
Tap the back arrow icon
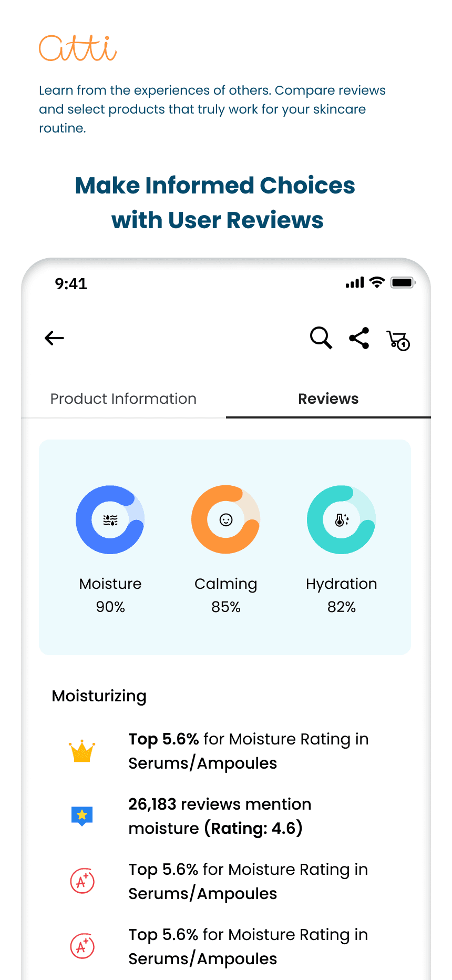pos(54,338)
